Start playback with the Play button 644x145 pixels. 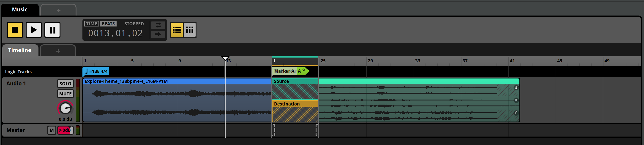click(x=33, y=30)
